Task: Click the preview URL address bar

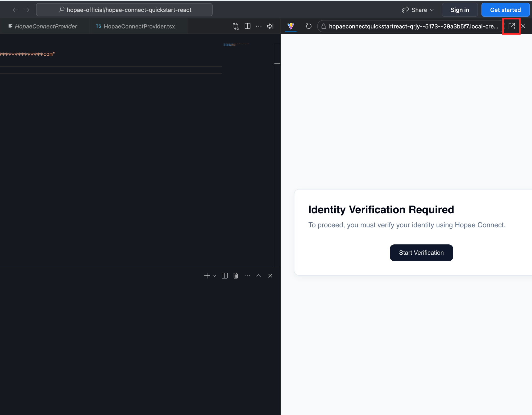Action: coord(411,26)
